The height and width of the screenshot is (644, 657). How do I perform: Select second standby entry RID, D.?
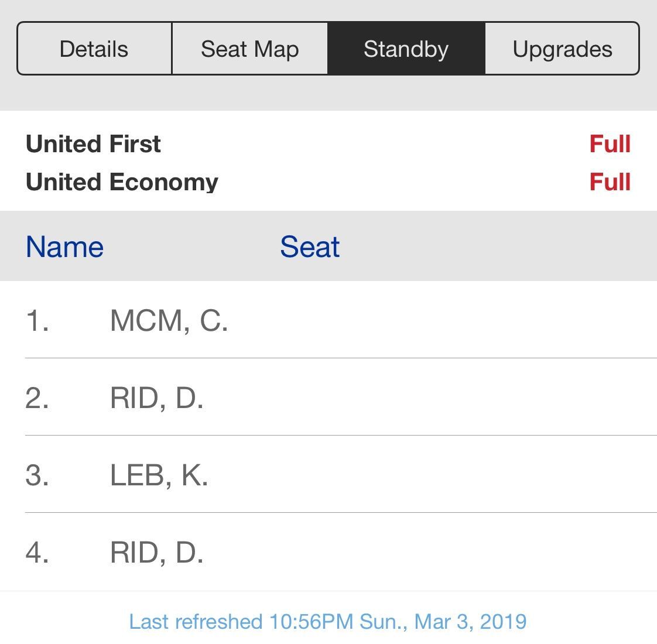328,397
